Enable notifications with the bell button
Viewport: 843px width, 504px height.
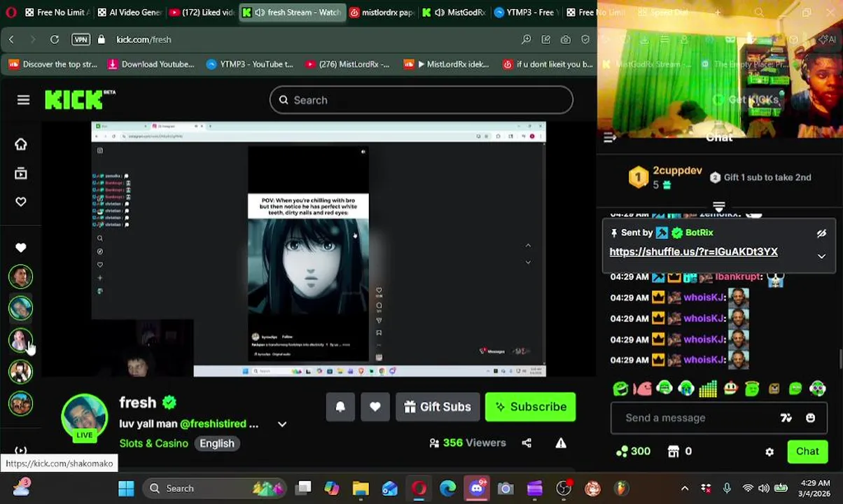pyautogui.click(x=340, y=407)
